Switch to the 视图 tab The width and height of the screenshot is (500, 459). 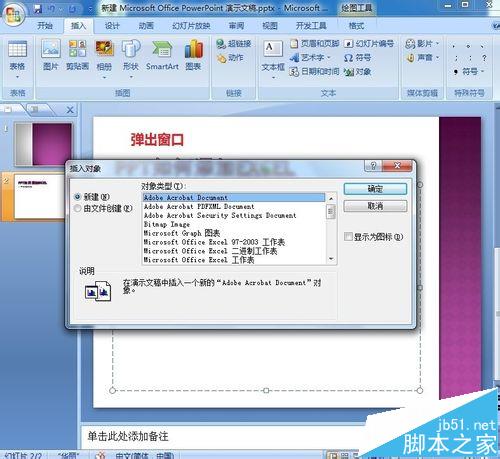tap(270, 26)
